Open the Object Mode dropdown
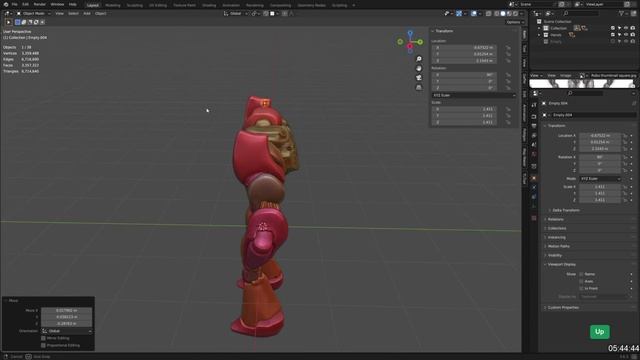This screenshot has height=360, width=640. click(33, 13)
